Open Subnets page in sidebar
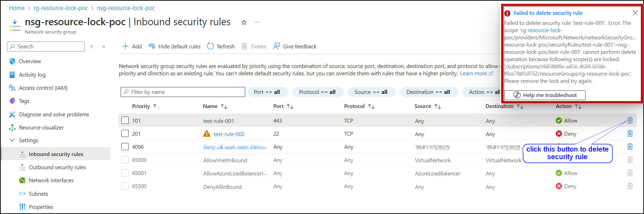Image resolution: width=644 pixels, height=214 pixels. (38, 194)
